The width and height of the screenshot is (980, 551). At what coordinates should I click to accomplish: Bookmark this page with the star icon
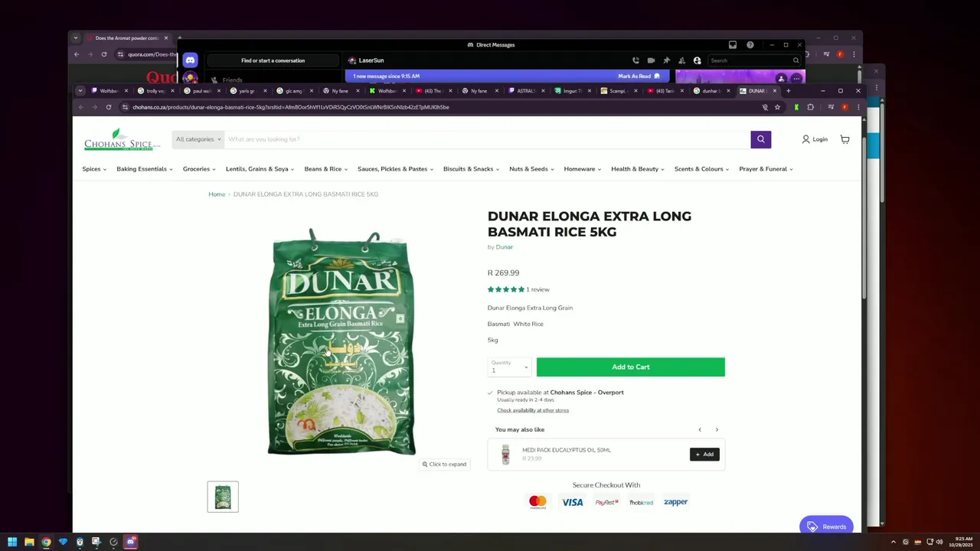tap(777, 107)
